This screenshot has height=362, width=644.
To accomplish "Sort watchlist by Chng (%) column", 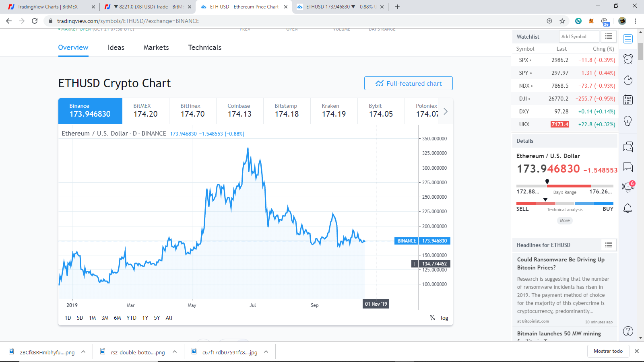I will 603,49.
